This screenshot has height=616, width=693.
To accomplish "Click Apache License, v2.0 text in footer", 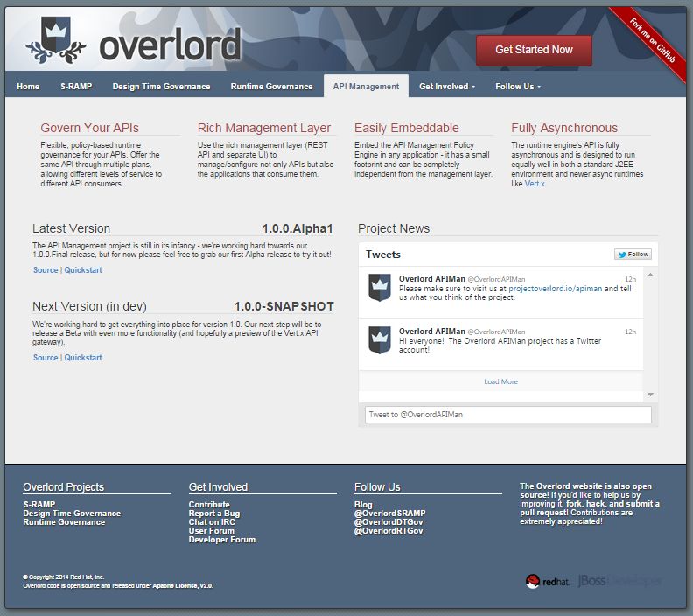I will tap(183, 586).
